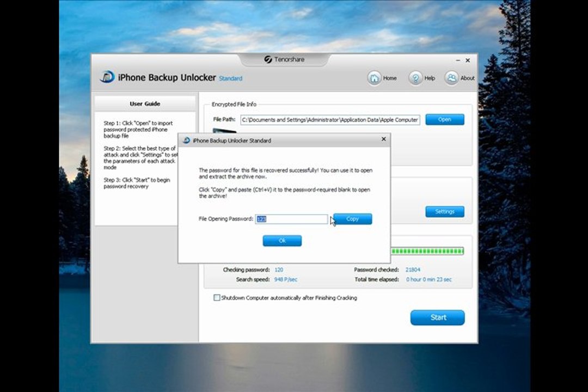The width and height of the screenshot is (588, 392).
Task: Open Help via question mark icon
Action: coord(415,78)
